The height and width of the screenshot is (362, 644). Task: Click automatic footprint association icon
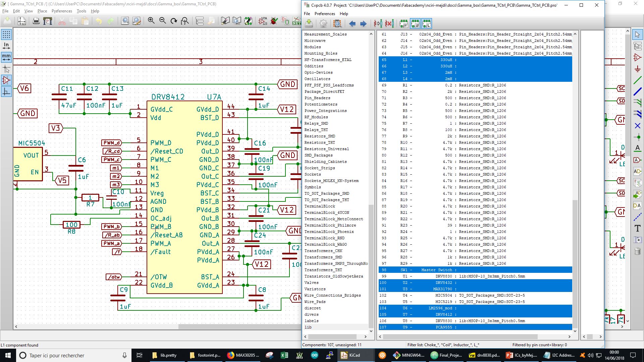(x=378, y=23)
